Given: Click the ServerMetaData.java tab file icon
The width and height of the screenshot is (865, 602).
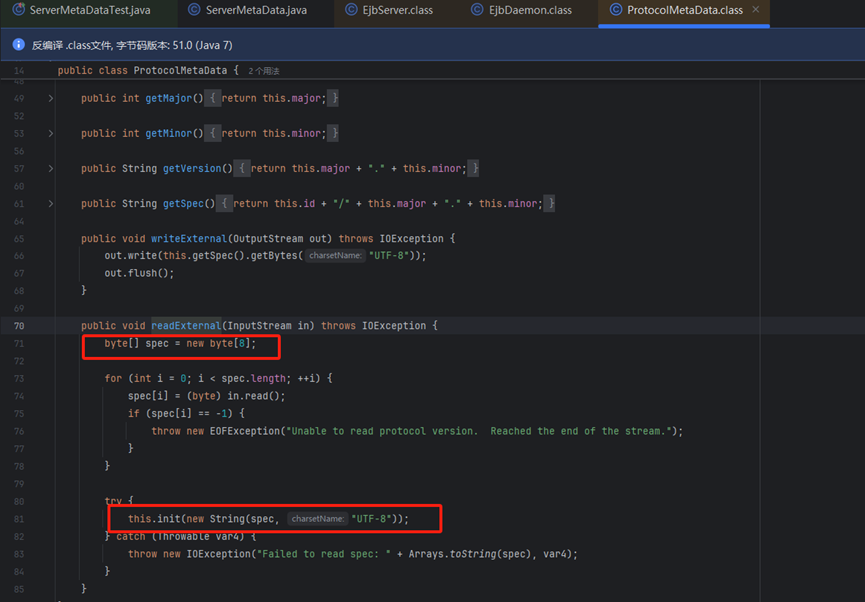Looking at the screenshot, I should click(194, 10).
